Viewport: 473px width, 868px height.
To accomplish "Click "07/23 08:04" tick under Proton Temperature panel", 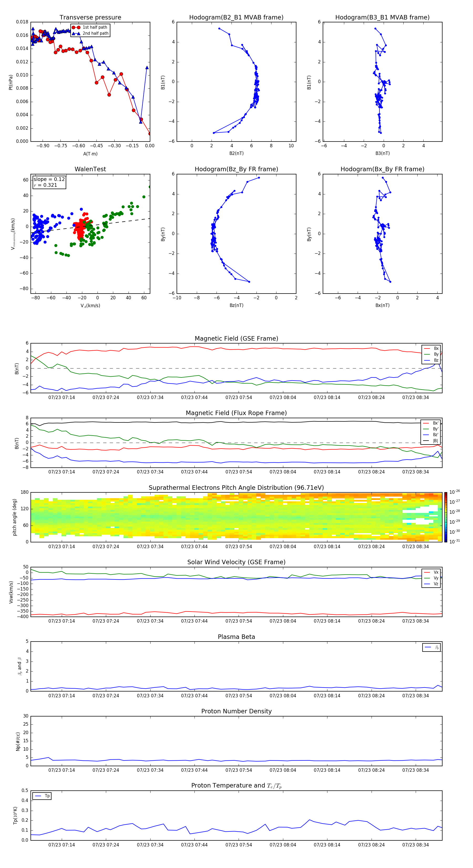I will point(283,845).
